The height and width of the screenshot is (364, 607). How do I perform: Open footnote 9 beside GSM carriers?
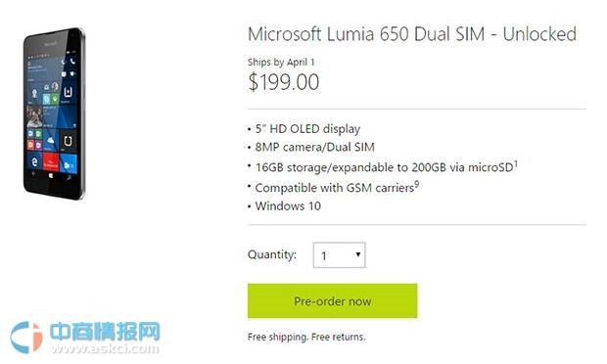pos(417,184)
